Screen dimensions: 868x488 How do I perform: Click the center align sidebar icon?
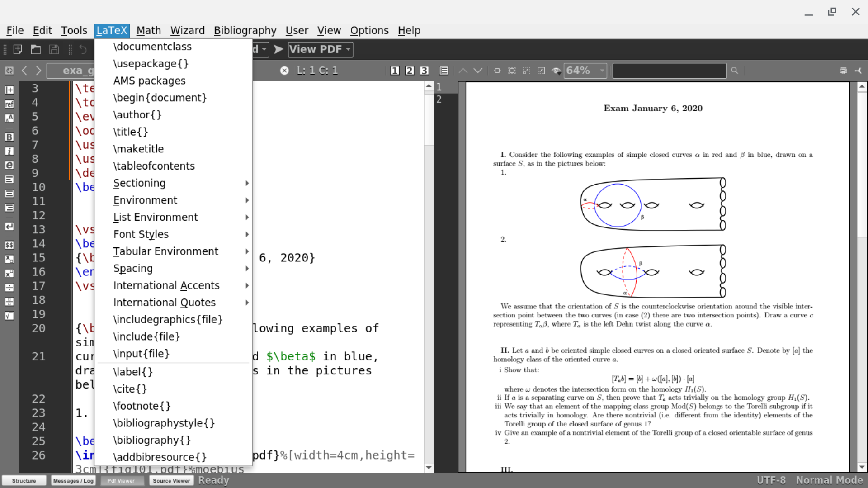(9, 194)
